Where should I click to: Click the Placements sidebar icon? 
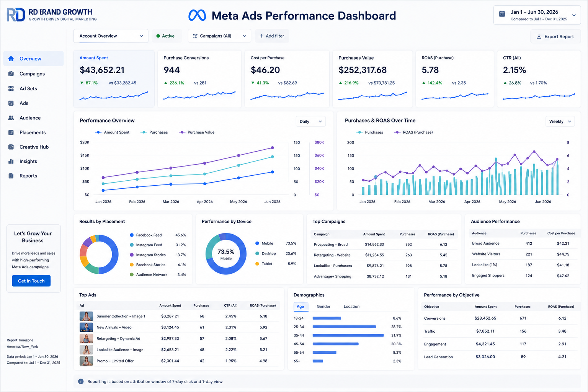[11, 132]
